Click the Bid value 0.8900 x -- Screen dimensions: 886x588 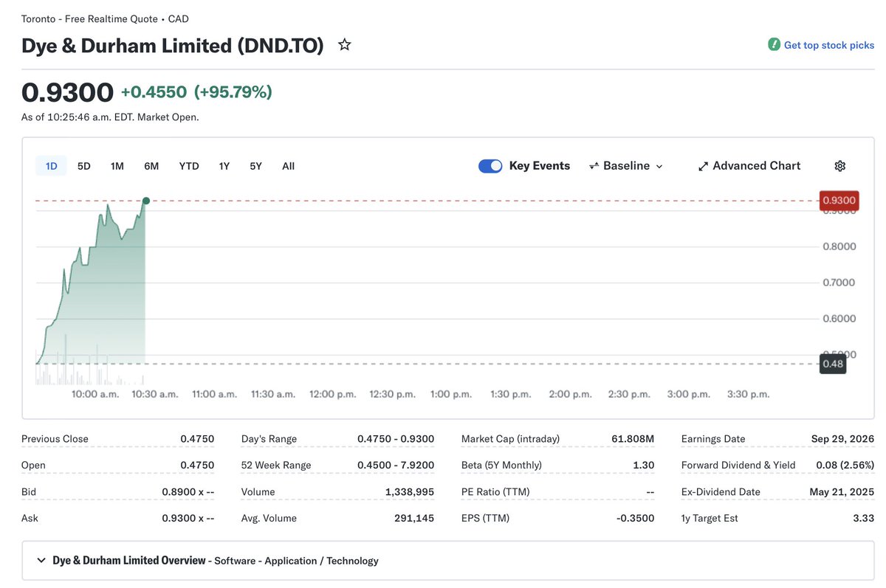[x=188, y=492]
